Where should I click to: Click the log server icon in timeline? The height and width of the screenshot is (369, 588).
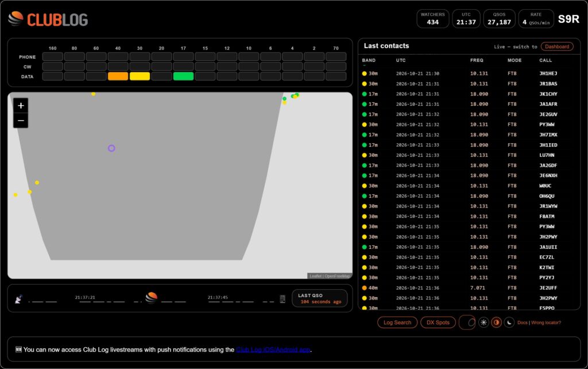(283, 299)
